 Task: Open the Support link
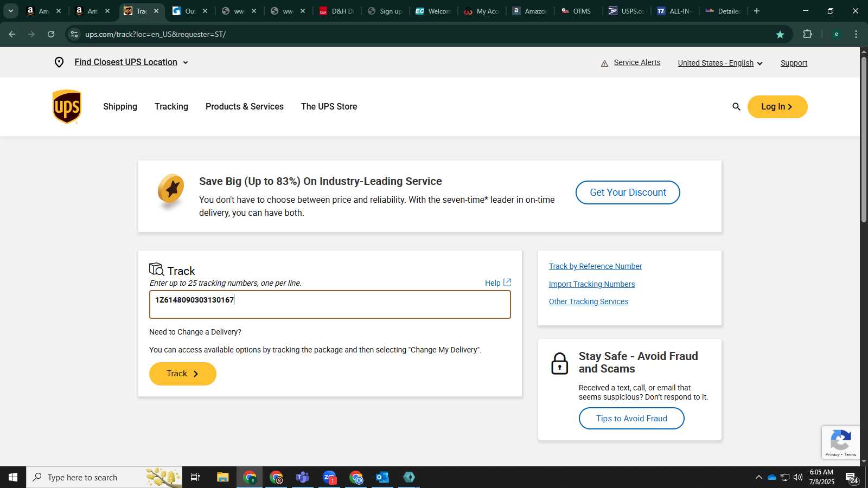pos(794,63)
